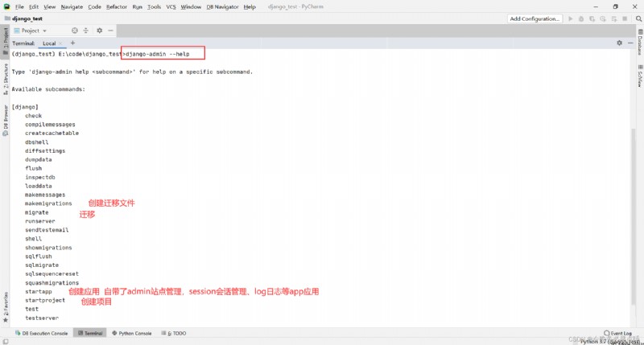The image size is (644, 345).
Task: Open the DB Execution Console tab
Action: 41,333
